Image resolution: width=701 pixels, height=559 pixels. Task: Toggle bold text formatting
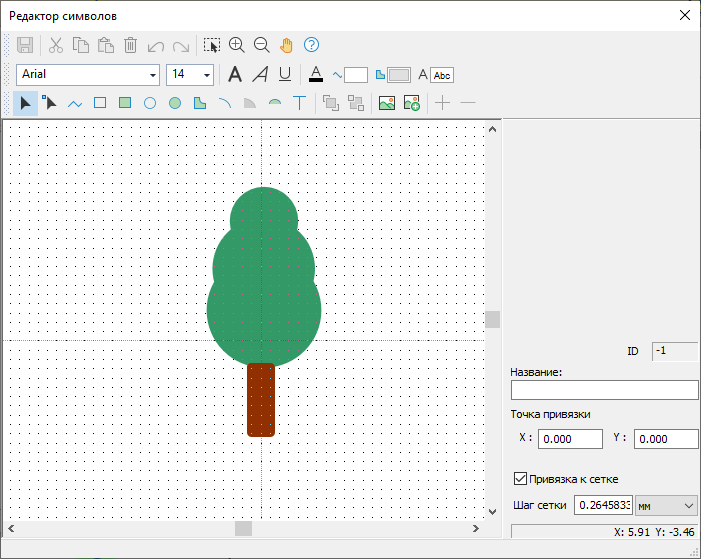[x=235, y=74]
